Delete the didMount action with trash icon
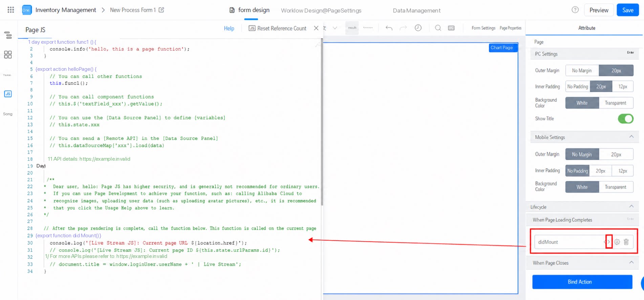The height and width of the screenshot is (300, 644). (x=626, y=242)
